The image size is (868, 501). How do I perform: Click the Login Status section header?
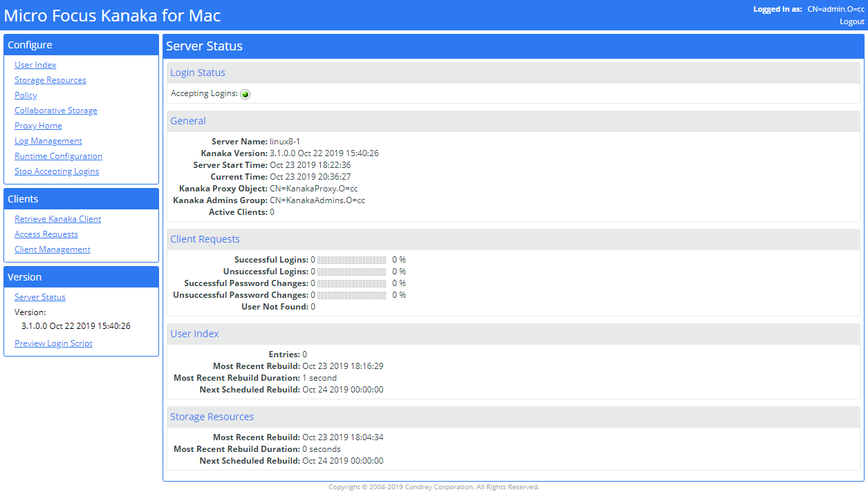[x=198, y=72]
